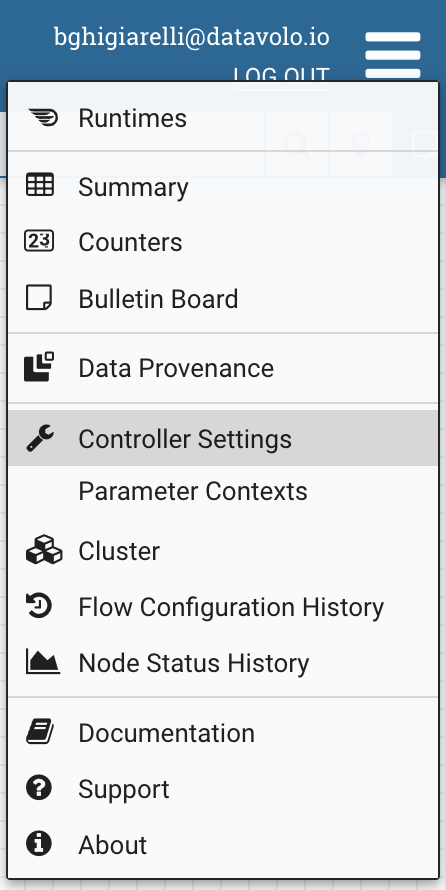Click the Flow Configuration History clock icon
Viewport: 446px width, 890px height.
coord(39,606)
